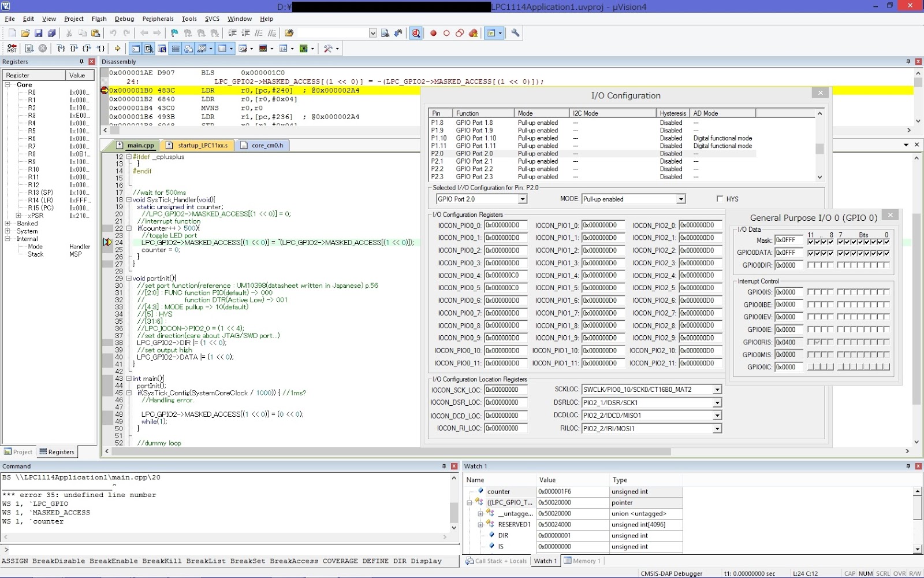Click the New file toolbar icon
The width and height of the screenshot is (924, 578).
click(x=12, y=34)
